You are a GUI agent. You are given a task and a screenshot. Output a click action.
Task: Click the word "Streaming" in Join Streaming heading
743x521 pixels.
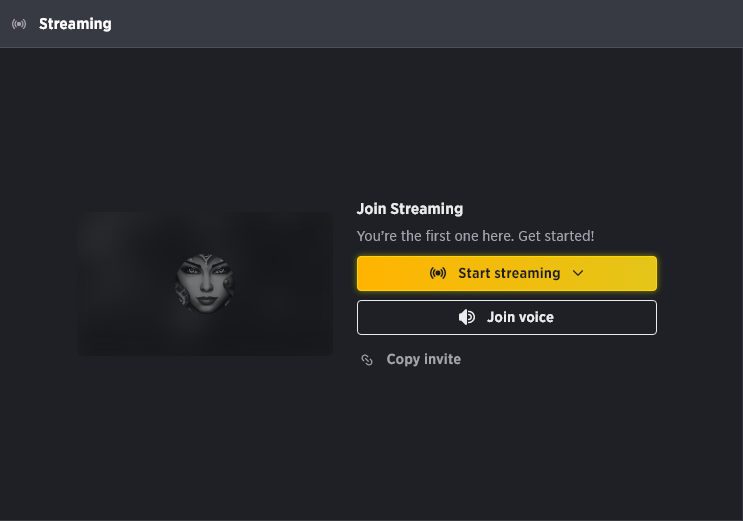pos(426,209)
